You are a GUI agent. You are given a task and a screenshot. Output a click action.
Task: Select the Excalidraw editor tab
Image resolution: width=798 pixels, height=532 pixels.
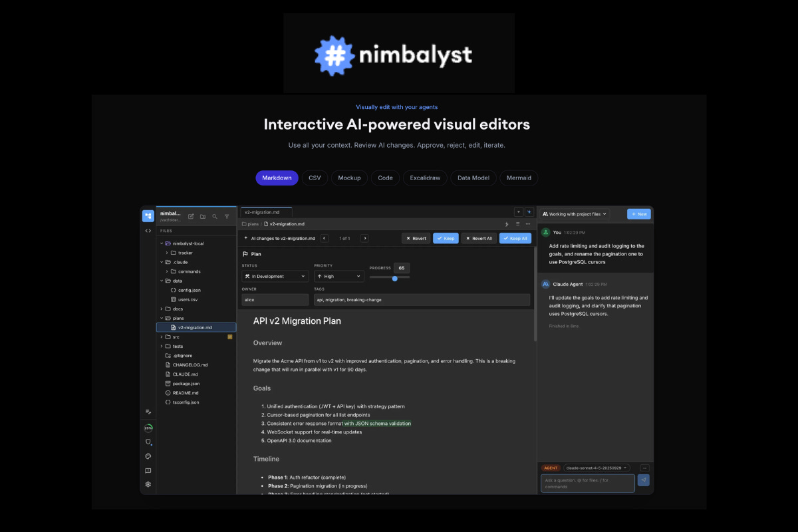pos(425,178)
